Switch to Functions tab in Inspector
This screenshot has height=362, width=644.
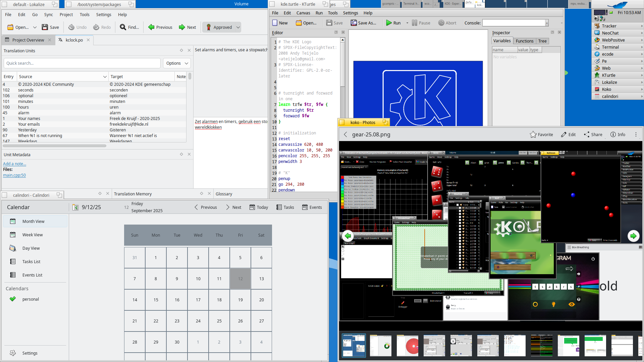pyautogui.click(x=524, y=41)
